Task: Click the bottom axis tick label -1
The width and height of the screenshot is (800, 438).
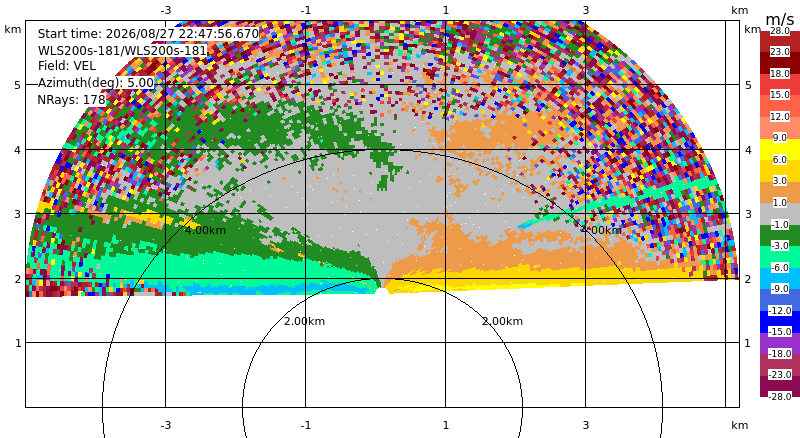Action: tap(306, 425)
